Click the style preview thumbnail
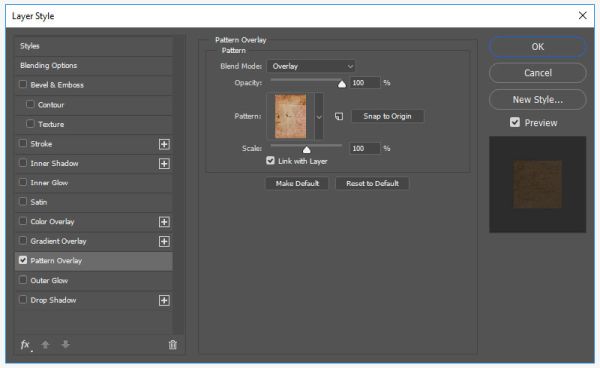The height and width of the screenshot is (368, 600). [538, 184]
